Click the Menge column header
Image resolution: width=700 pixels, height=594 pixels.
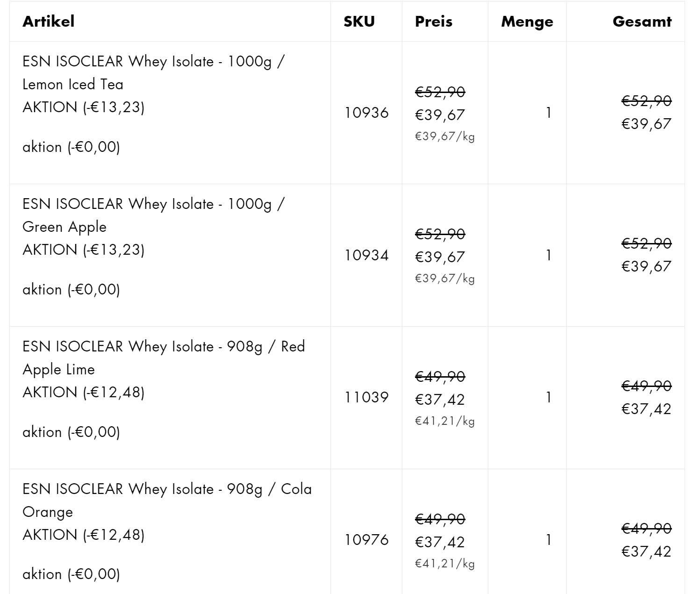[x=527, y=21]
